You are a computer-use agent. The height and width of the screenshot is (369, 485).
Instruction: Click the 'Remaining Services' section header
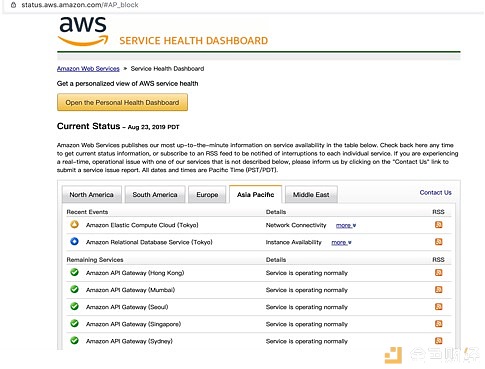coord(95,260)
